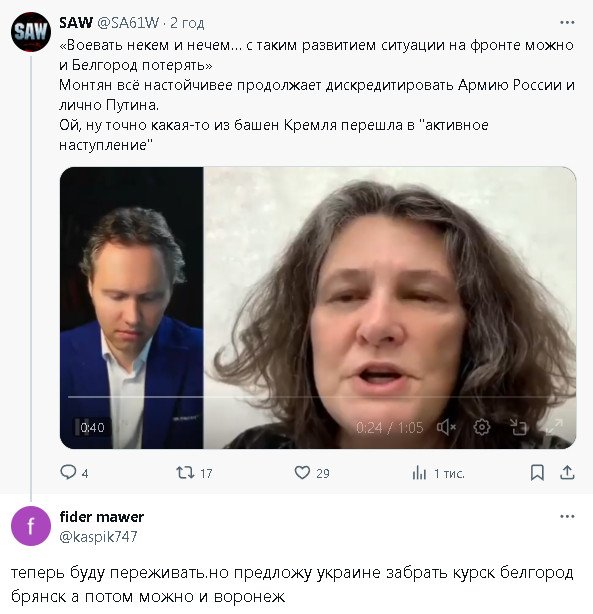Open video settings gear

coord(481,427)
